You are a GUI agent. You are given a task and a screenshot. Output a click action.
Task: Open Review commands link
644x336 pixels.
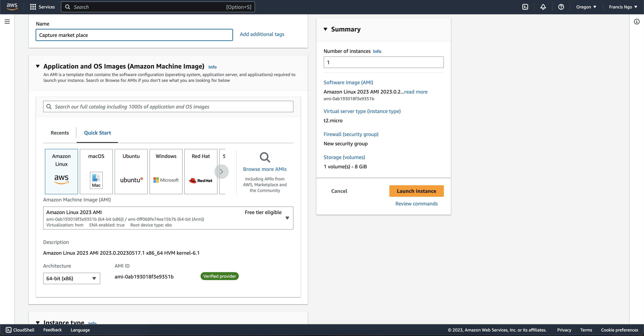click(x=416, y=204)
